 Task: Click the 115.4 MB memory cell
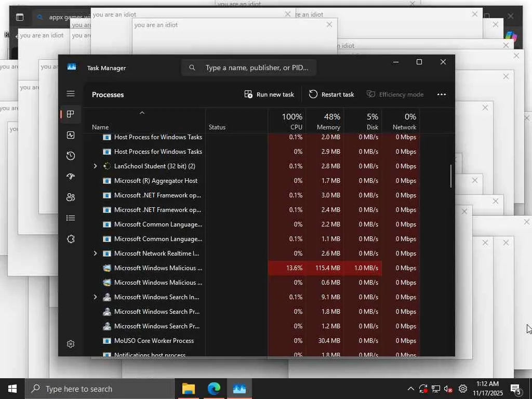pyautogui.click(x=325, y=268)
